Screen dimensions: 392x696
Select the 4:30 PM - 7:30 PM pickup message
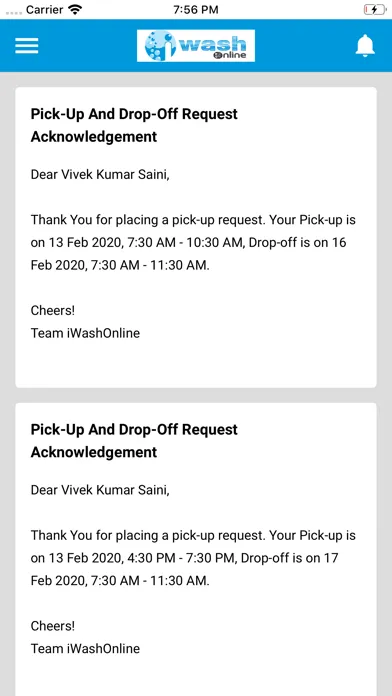tap(193, 558)
